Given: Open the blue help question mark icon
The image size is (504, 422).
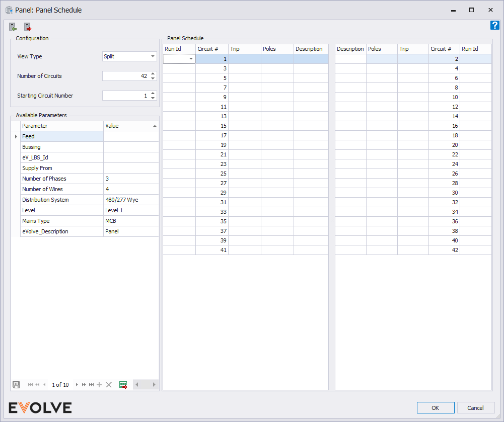Looking at the screenshot, I should point(494,26).
